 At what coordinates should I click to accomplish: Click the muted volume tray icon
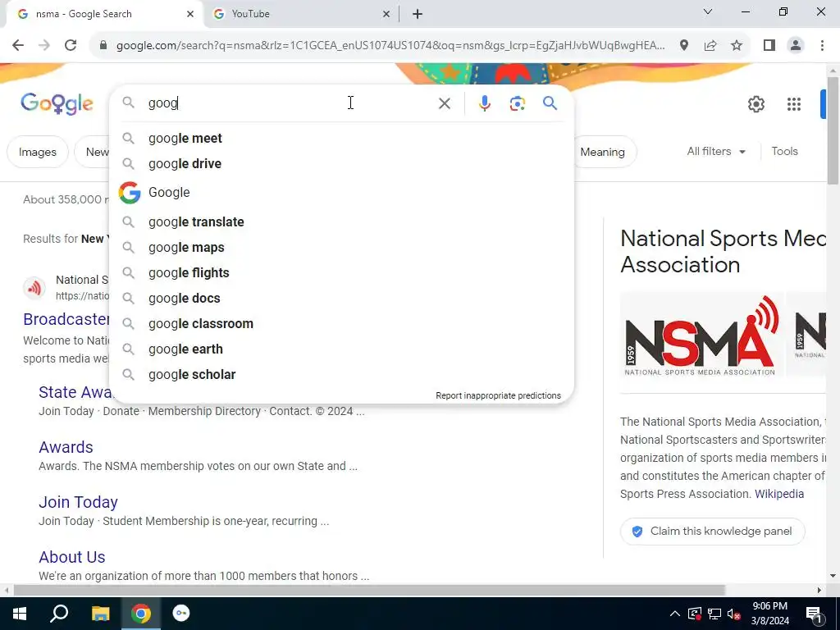[x=734, y=614]
